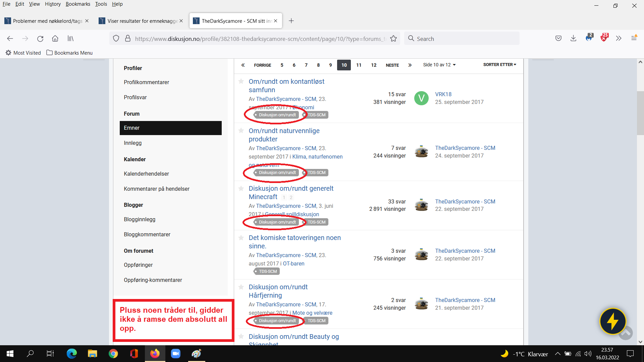View site security padlock info

128,39
